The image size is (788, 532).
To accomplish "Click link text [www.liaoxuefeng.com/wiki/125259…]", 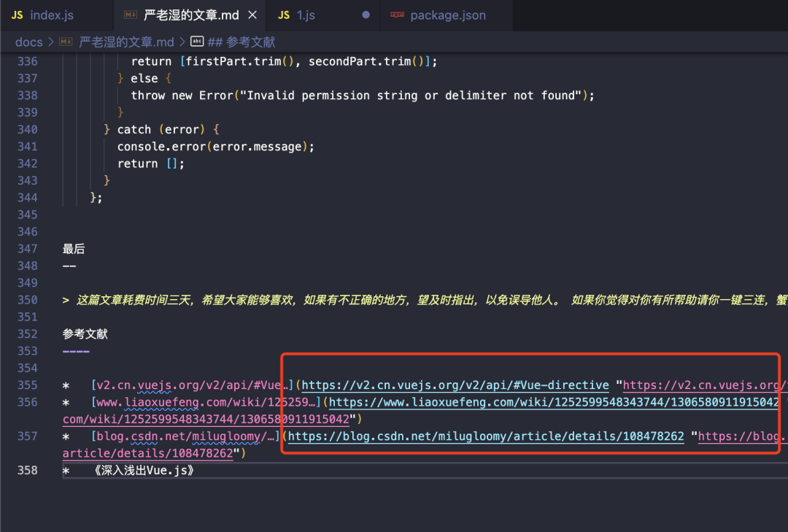I will pos(206,402).
